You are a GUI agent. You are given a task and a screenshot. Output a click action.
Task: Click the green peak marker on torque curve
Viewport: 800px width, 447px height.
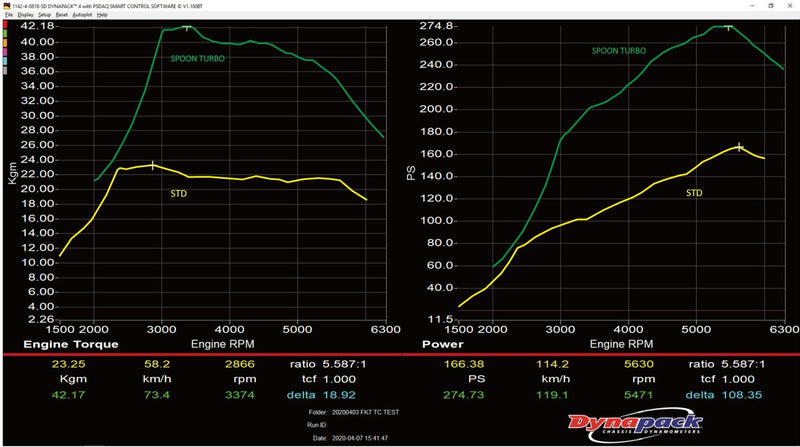[186, 27]
